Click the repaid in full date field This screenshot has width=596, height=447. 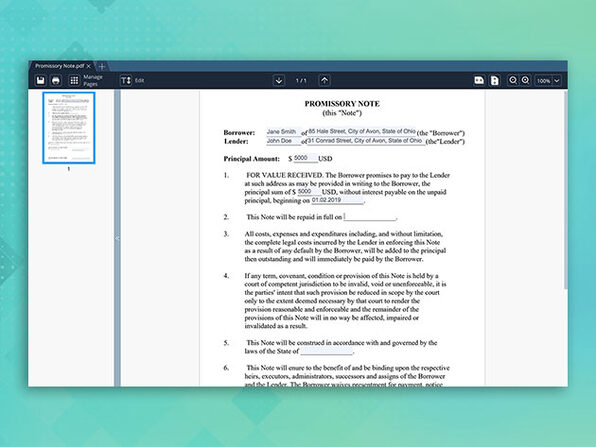click(x=370, y=217)
